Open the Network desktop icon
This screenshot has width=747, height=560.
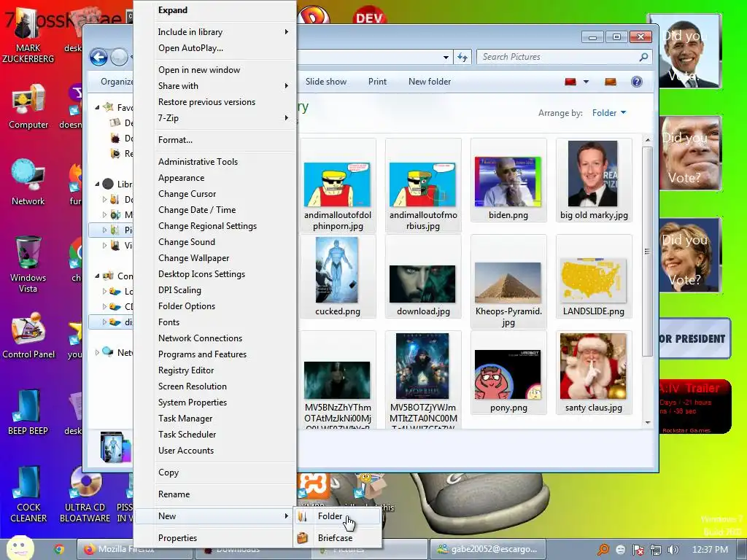click(x=28, y=182)
